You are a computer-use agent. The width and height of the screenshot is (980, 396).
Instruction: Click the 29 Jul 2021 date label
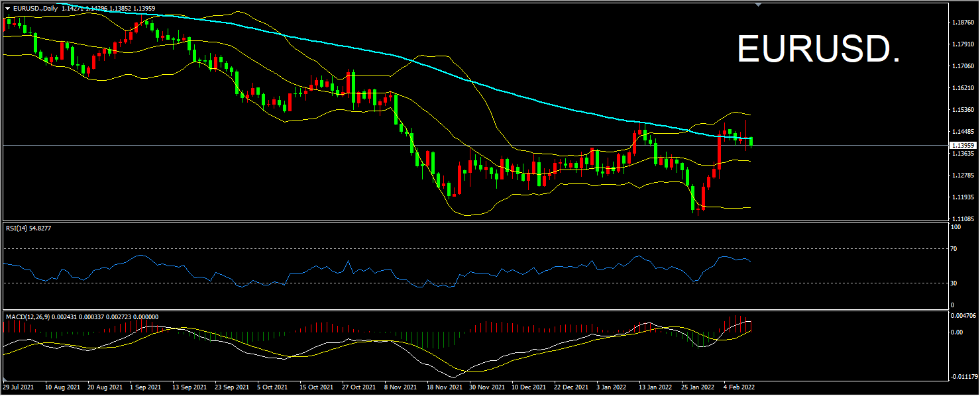coord(19,387)
